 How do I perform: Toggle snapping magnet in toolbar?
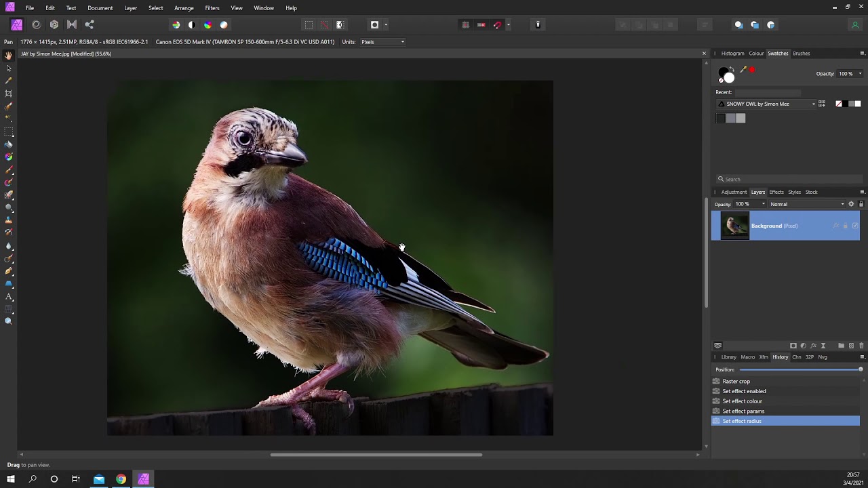tap(497, 24)
